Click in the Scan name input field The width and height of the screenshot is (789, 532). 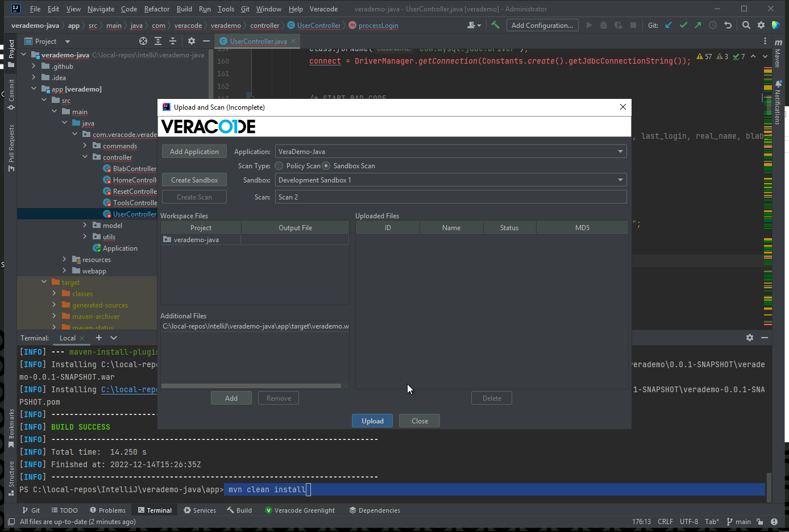pyautogui.click(x=451, y=197)
